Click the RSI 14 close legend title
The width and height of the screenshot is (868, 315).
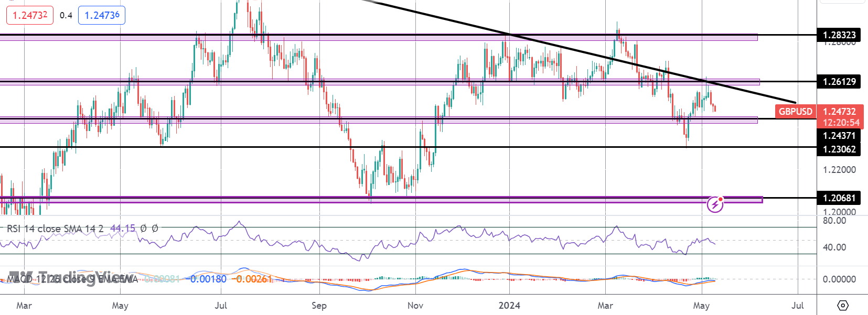[55, 229]
